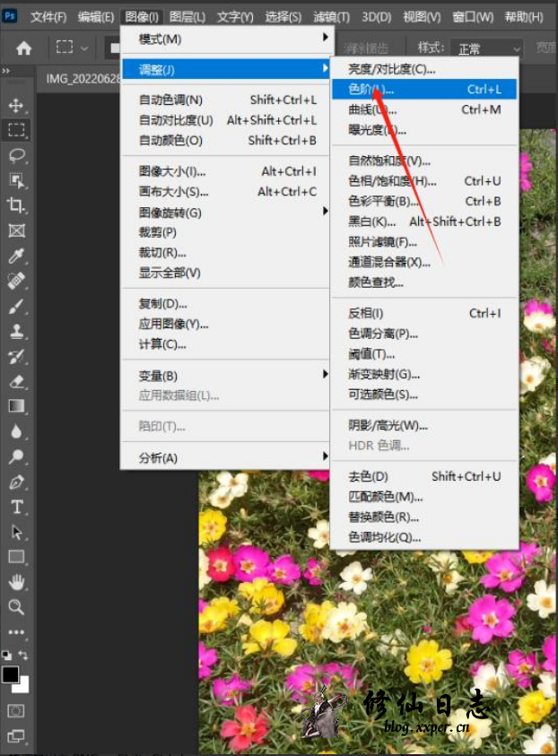Click the Home button in options bar
The width and height of the screenshot is (558, 756).
[x=24, y=48]
